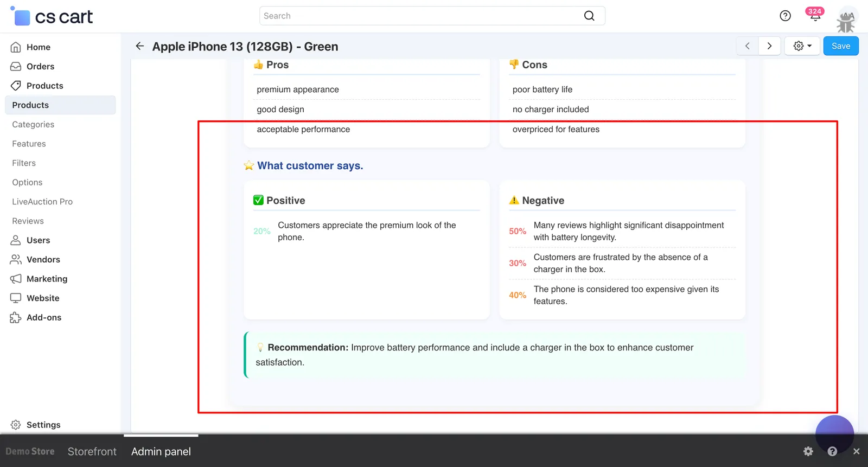The image size is (868, 467).
Task: Switch to the Admin panel tab
Action: tap(161, 451)
